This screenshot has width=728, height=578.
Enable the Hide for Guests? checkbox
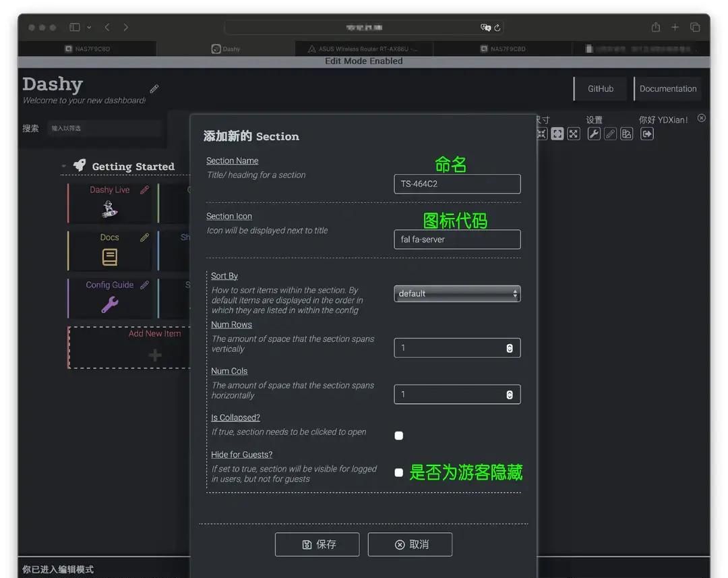pos(398,472)
